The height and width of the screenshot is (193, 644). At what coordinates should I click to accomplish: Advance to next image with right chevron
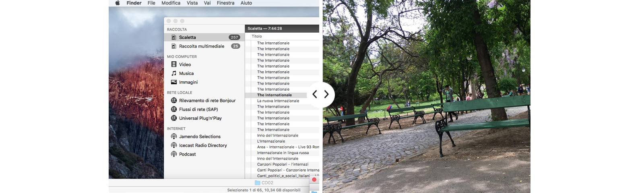point(326,95)
